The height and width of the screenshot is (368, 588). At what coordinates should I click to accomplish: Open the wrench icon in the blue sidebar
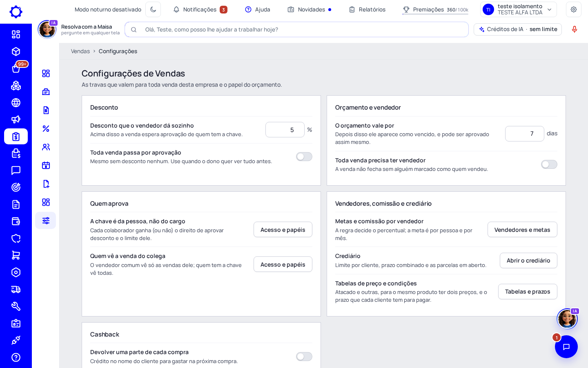click(x=16, y=306)
